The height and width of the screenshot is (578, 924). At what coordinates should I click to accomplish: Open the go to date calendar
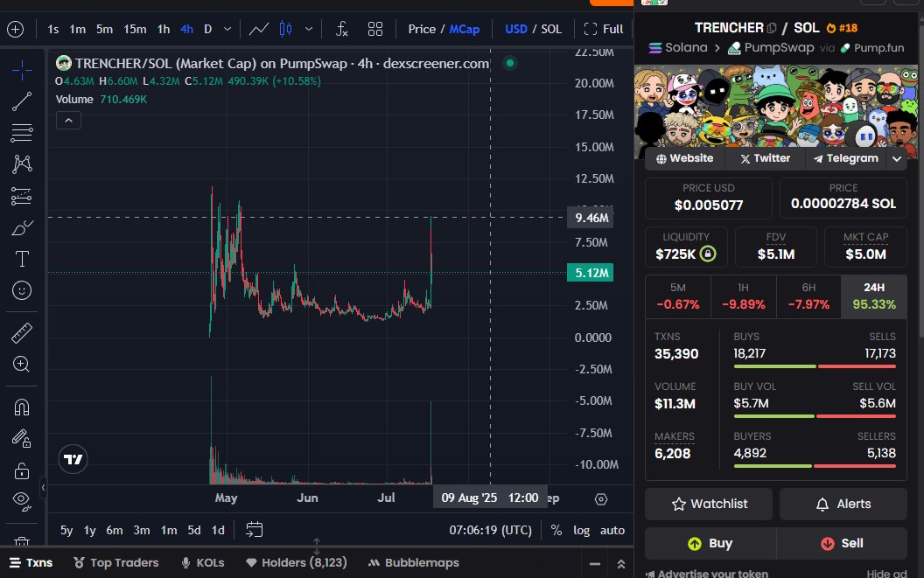pos(254,530)
